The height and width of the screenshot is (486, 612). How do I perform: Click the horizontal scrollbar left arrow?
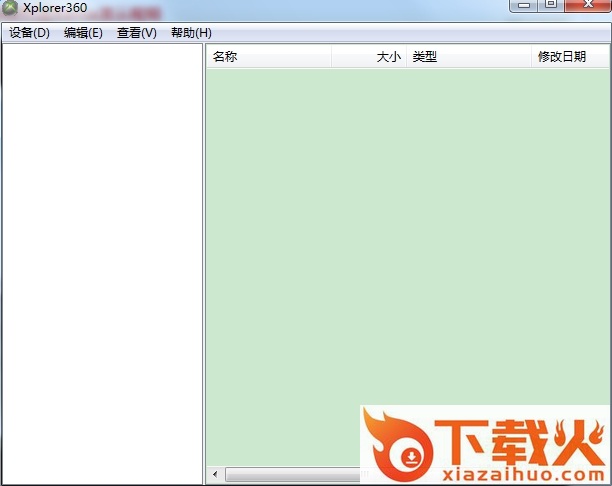click(215, 475)
